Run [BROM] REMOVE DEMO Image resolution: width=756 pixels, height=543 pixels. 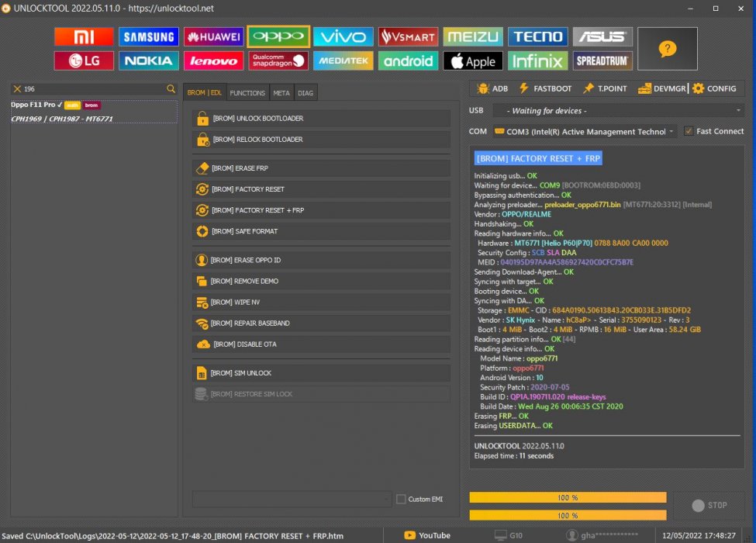pos(322,281)
